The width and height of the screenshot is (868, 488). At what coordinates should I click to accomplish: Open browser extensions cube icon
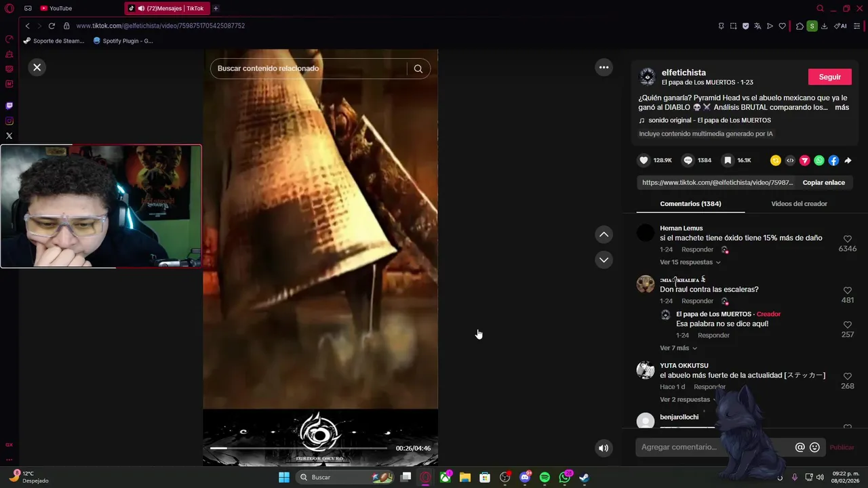point(800,26)
